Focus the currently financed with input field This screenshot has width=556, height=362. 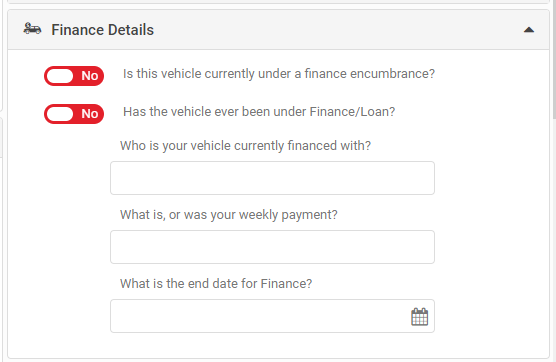coord(272,178)
